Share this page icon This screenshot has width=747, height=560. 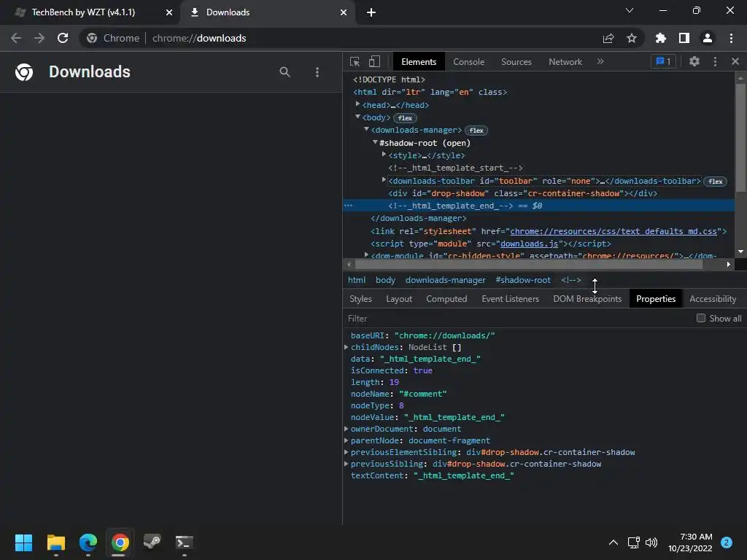608,38
